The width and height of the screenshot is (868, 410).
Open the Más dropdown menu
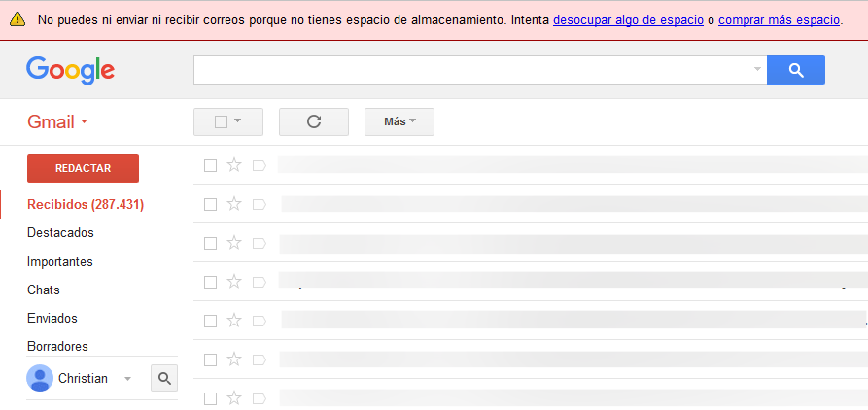[x=399, y=121]
